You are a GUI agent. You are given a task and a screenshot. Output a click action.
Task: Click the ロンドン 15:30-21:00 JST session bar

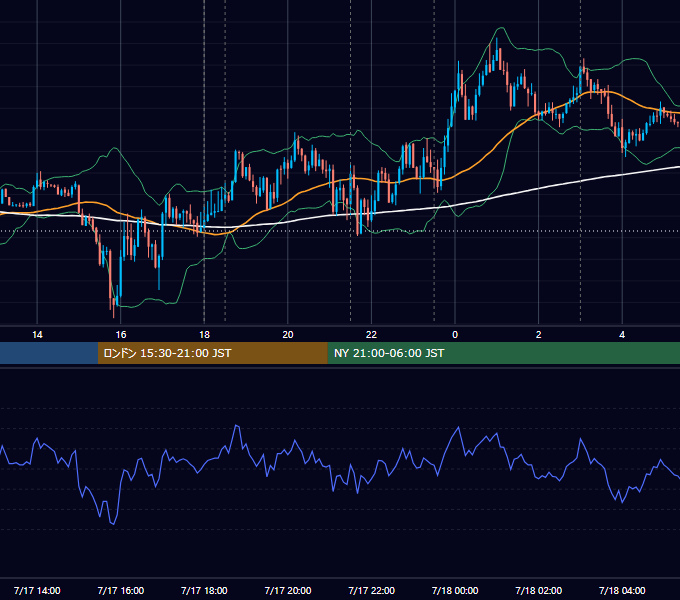pos(212,353)
